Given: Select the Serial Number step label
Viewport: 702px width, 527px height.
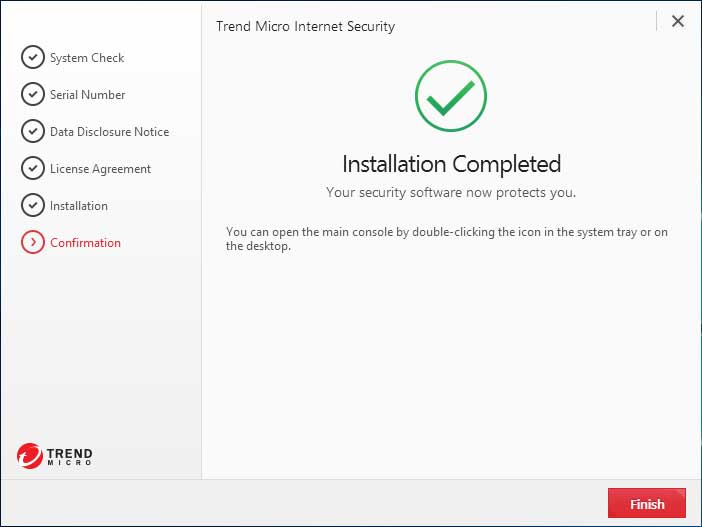Looking at the screenshot, I should (87, 94).
